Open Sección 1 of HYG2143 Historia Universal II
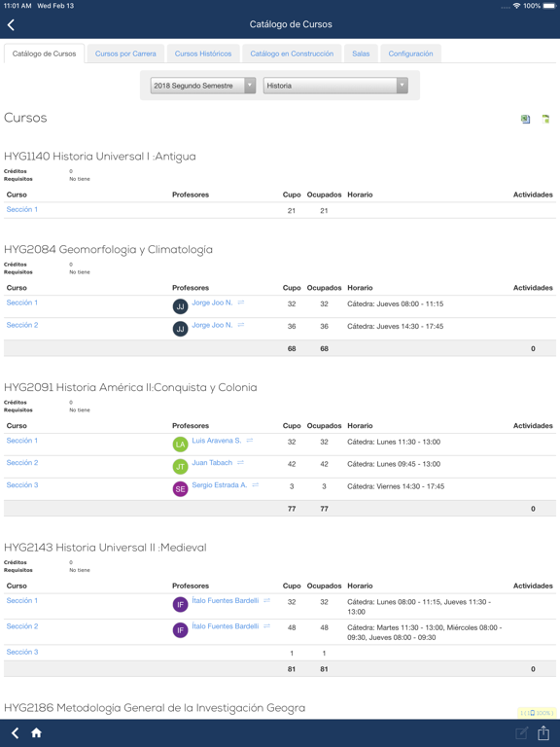This screenshot has width=560, height=747. 22,600
